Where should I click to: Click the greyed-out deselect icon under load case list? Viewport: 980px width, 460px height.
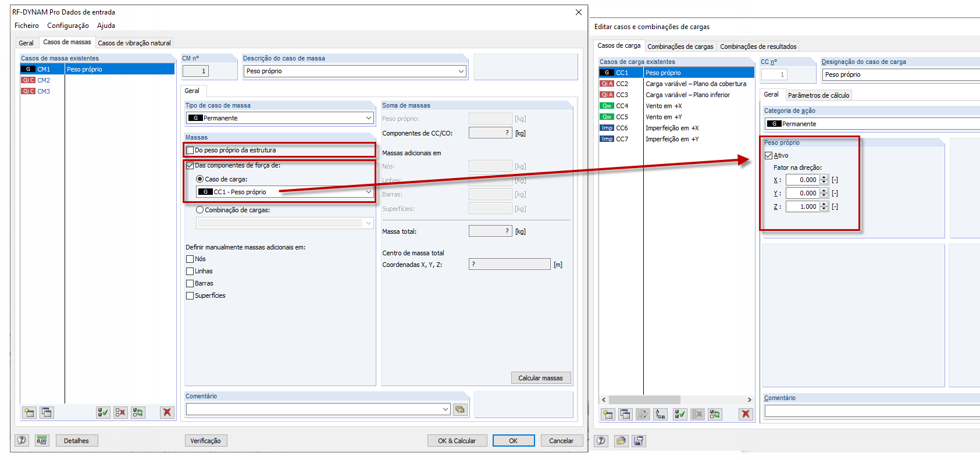click(x=697, y=414)
